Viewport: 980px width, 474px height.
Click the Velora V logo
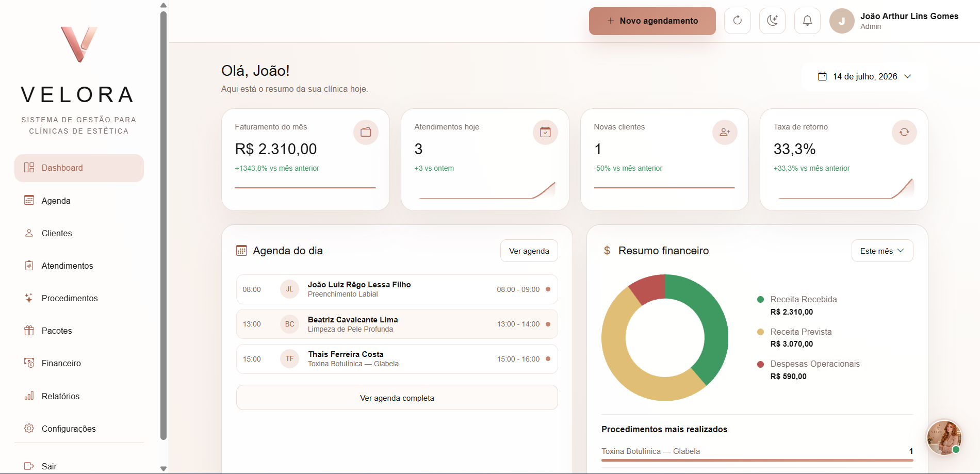point(79,44)
